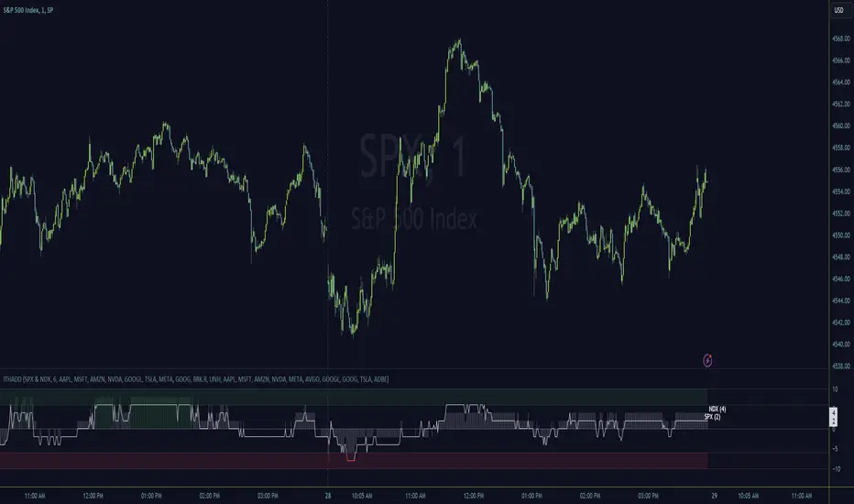Click the indicator scale value -5
854x504 pixels.
click(x=835, y=449)
